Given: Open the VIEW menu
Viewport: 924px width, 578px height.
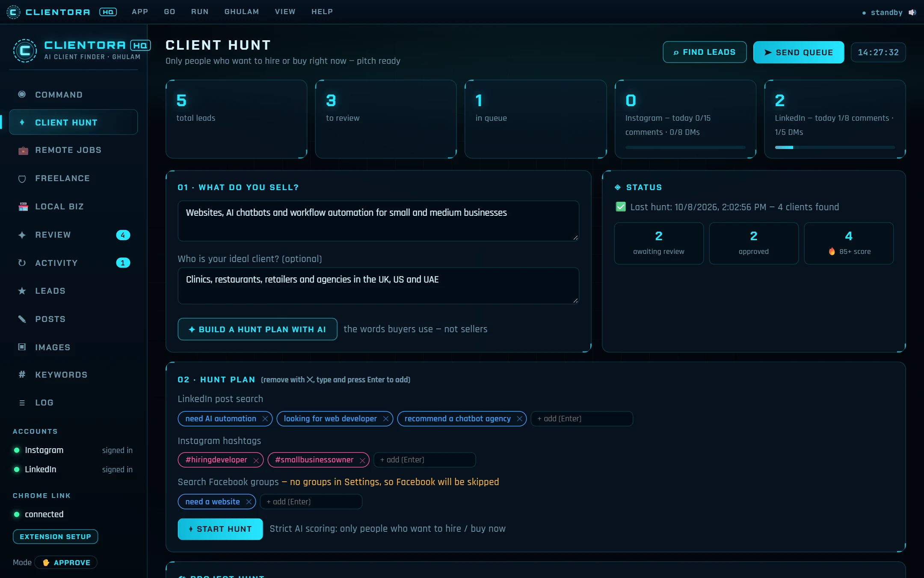Looking at the screenshot, I should [x=285, y=12].
